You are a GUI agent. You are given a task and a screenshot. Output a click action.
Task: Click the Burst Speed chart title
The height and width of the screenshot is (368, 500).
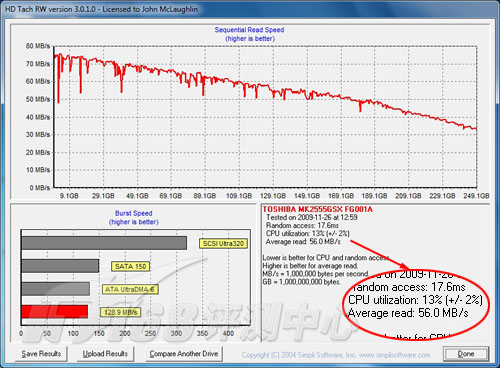[x=134, y=213]
